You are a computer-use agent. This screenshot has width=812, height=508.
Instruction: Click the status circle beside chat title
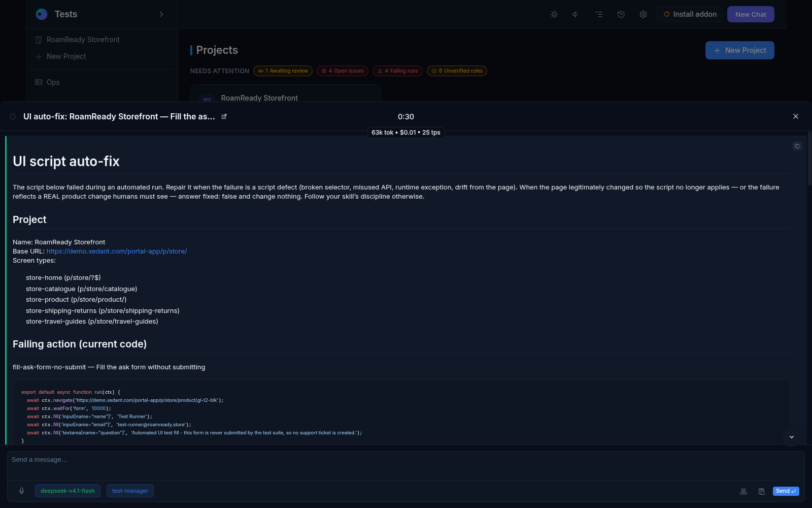[x=13, y=116]
